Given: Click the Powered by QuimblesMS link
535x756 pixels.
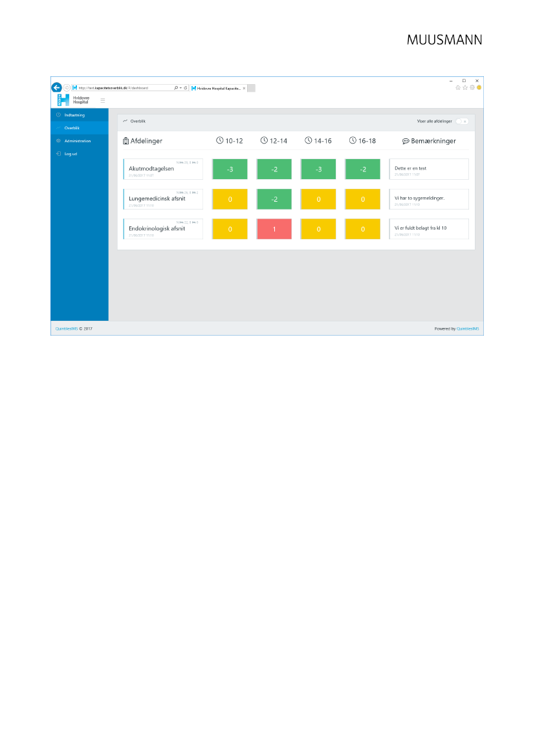Looking at the screenshot, I should pyautogui.click(x=468, y=329).
